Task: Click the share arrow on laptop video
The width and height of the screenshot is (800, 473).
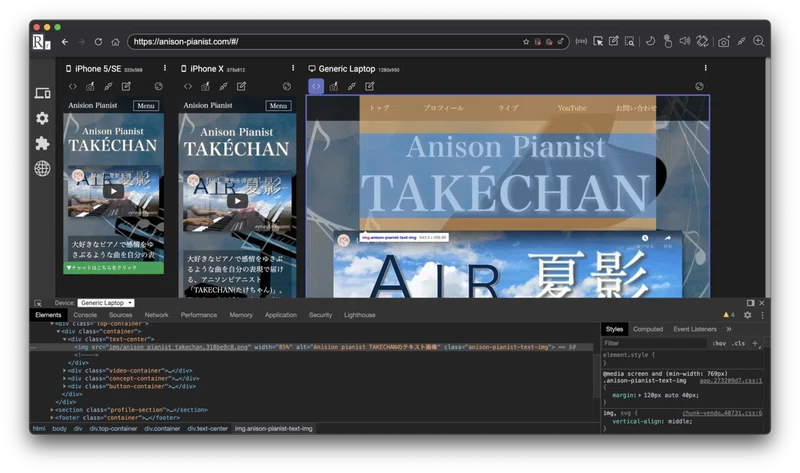Action: coord(667,239)
